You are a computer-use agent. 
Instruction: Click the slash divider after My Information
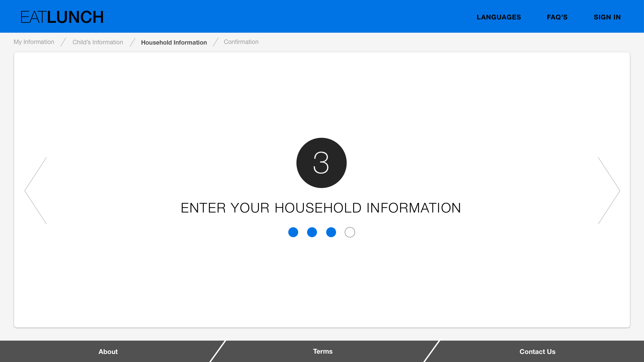click(63, 42)
